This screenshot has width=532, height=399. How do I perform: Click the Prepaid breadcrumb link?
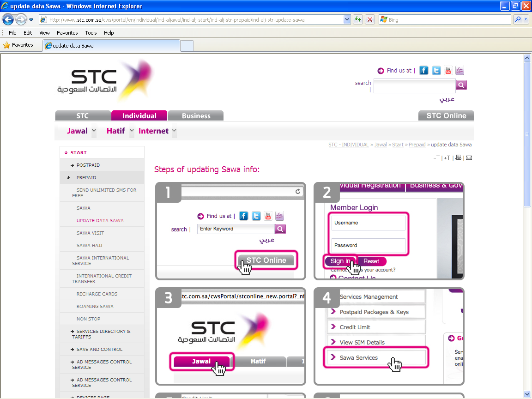(x=417, y=145)
